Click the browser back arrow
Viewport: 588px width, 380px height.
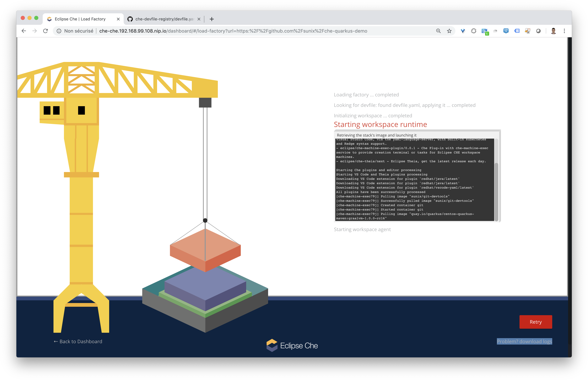(24, 31)
